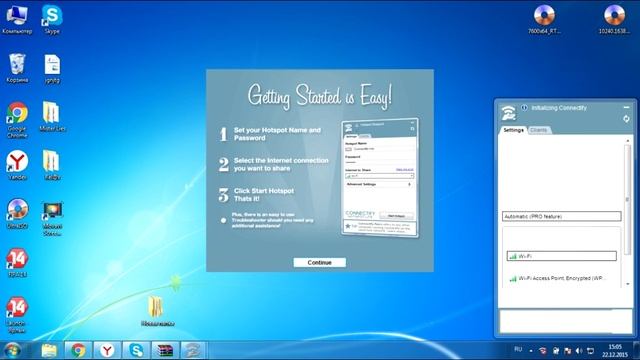Viewport: 640px width, 360px height.
Task: Select the 7600x64_RT disc image icon
Action: (544, 20)
